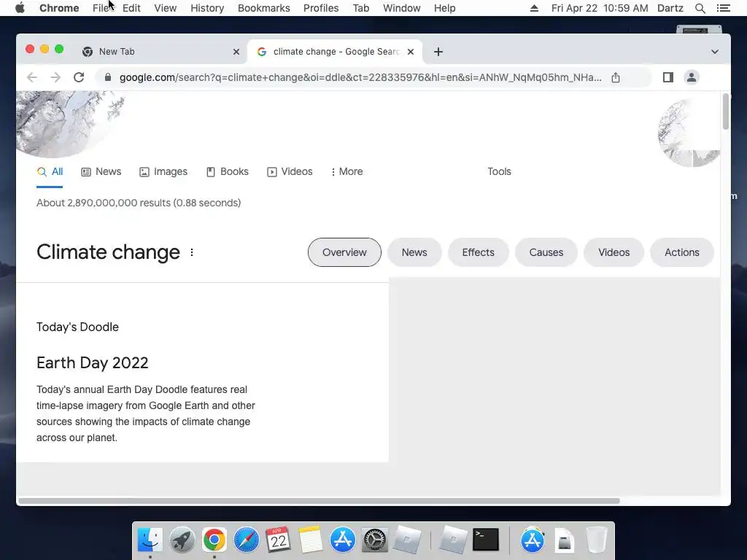This screenshot has height=560, width=747.
Task: Click the Chrome icon in dock
Action: point(214,540)
